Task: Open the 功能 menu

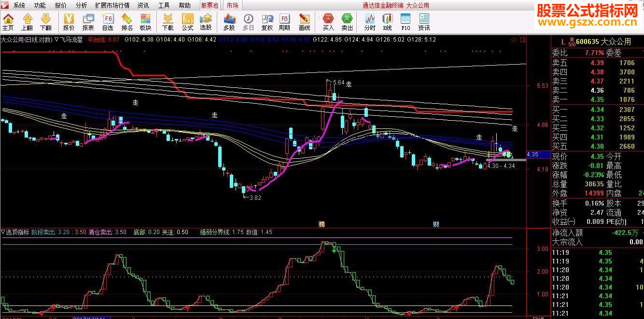Action: [x=40, y=5]
